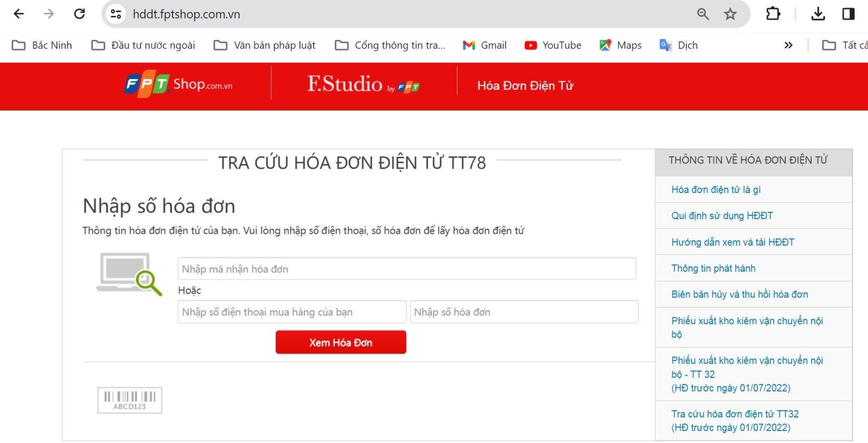This screenshot has height=443, width=868.
Task: Open the YouTube bookmark
Action: click(553, 45)
